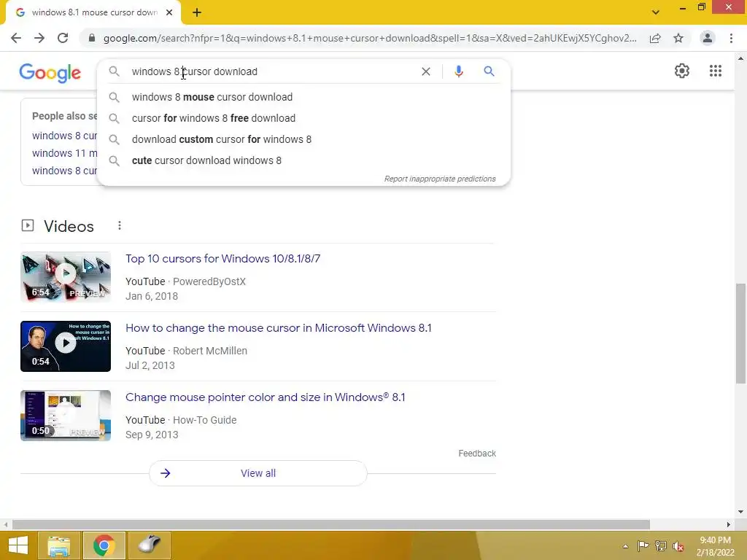Open Chrome profile avatar menu
The image size is (747, 560).
pos(708,38)
